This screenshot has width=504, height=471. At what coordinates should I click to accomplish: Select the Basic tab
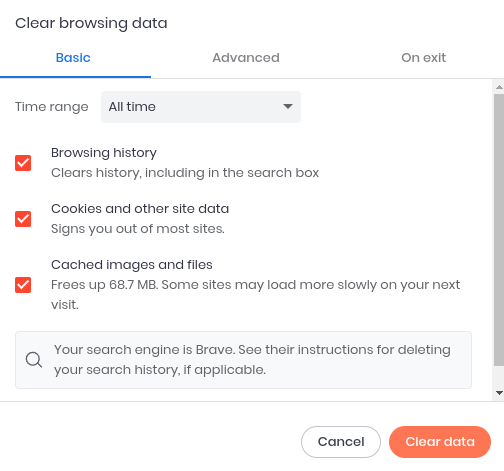pos(73,58)
